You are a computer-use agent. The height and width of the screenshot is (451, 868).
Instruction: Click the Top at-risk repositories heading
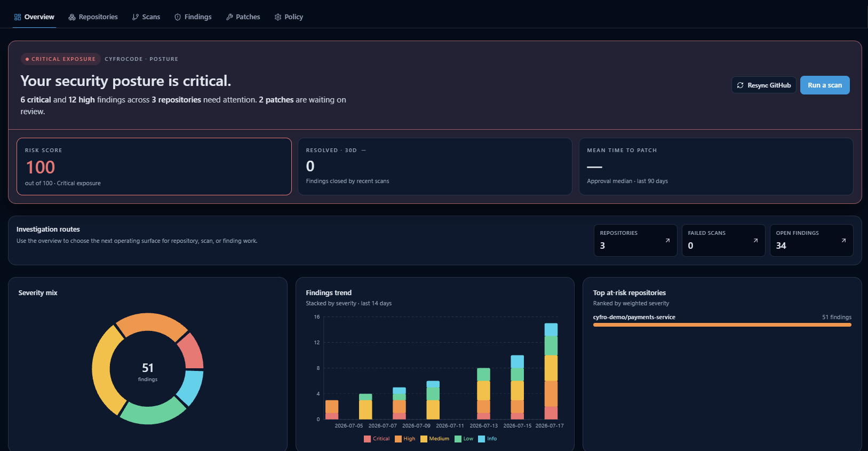pos(630,293)
